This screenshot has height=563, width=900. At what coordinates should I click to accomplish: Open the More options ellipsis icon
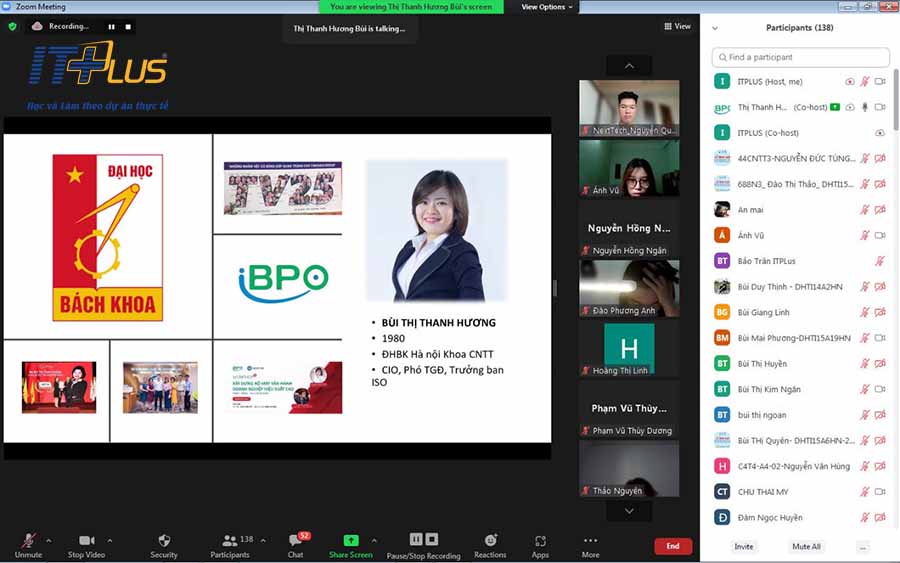pyautogui.click(x=590, y=541)
